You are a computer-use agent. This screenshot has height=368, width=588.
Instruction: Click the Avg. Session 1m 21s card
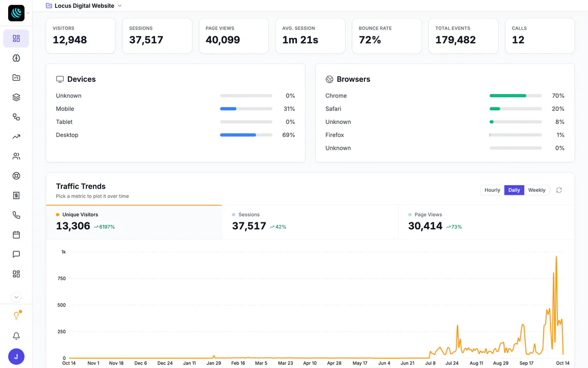click(x=310, y=36)
